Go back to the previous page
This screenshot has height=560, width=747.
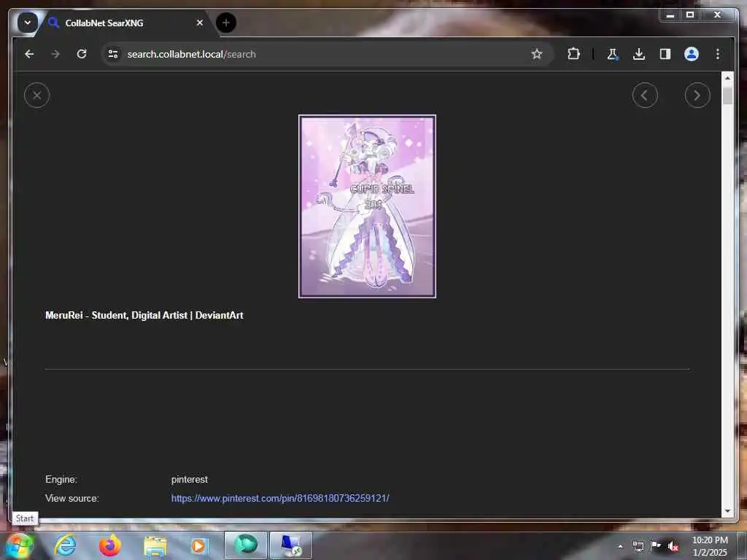[29, 54]
